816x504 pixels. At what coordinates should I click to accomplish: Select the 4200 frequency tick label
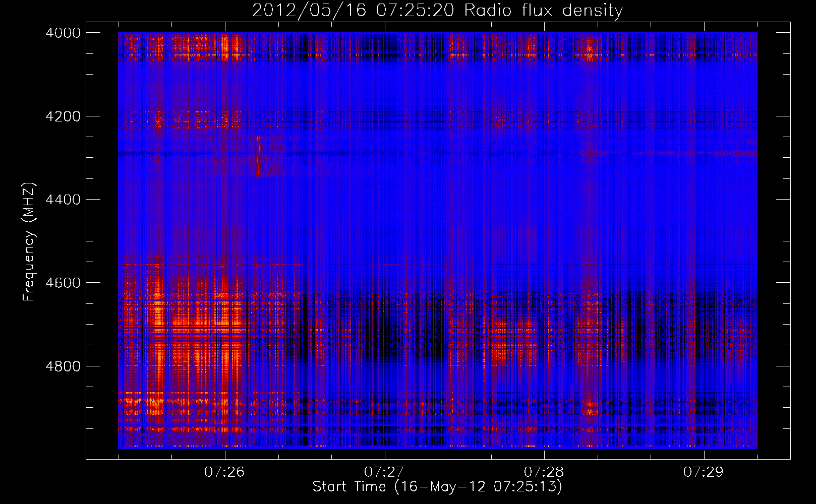click(x=63, y=116)
